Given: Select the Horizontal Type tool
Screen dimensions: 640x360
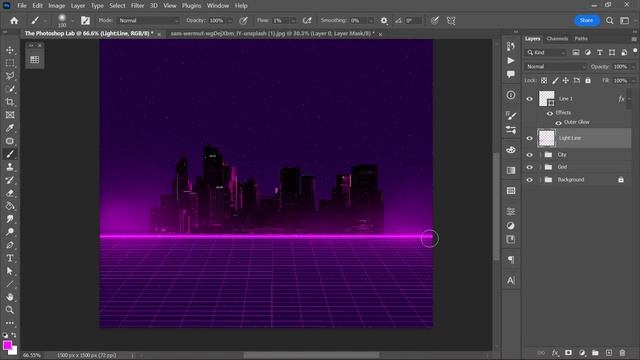Looking at the screenshot, I should (x=10, y=258).
